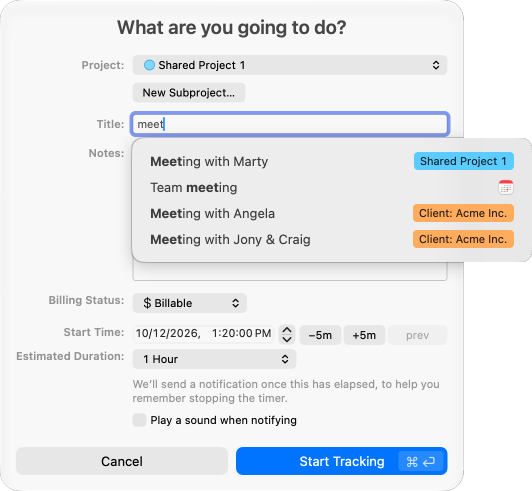Image resolution: width=532 pixels, height=491 pixels.
Task: Enable 'Play a sound when notifying' checkbox
Action: [139, 420]
